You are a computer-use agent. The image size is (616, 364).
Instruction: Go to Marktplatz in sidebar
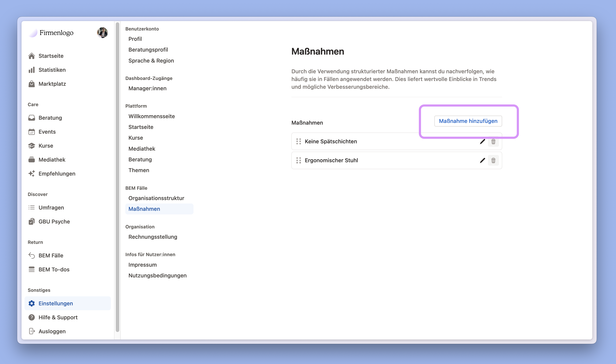click(52, 84)
